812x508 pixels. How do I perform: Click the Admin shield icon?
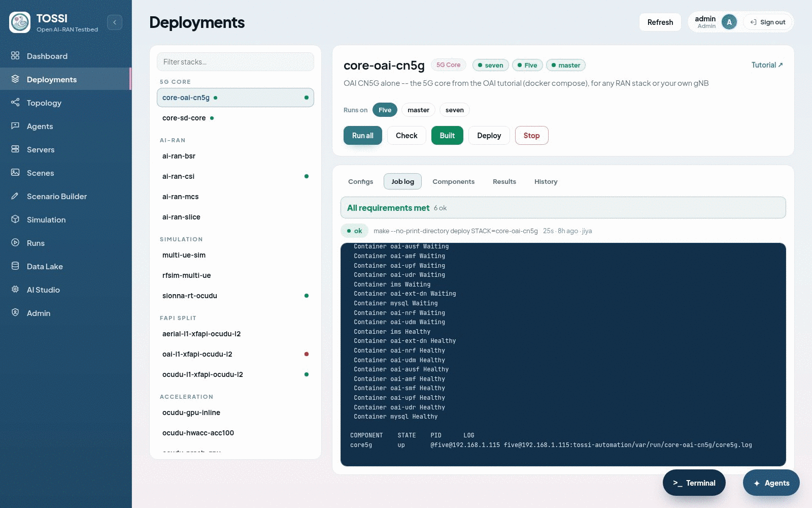tap(15, 313)
